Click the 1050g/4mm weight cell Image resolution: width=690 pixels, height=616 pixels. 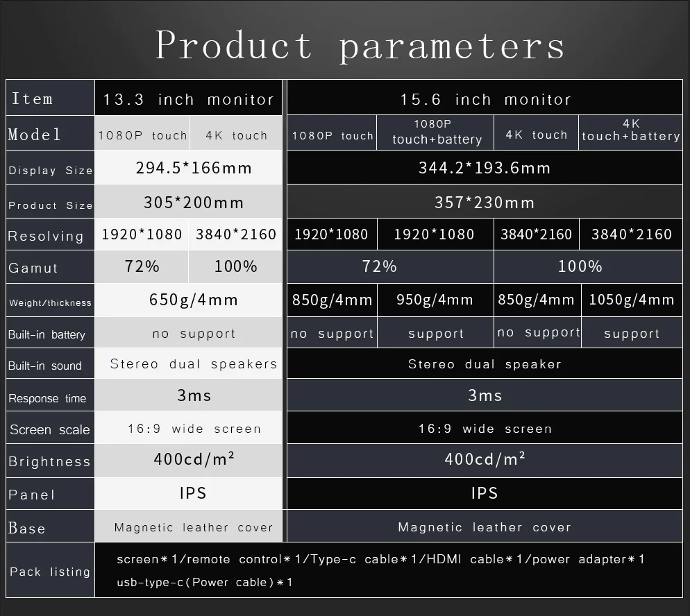pyautogui.click(x=631, y=300)
